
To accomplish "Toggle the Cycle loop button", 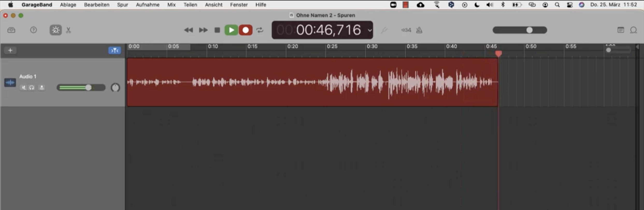I will tap(260, 30).
